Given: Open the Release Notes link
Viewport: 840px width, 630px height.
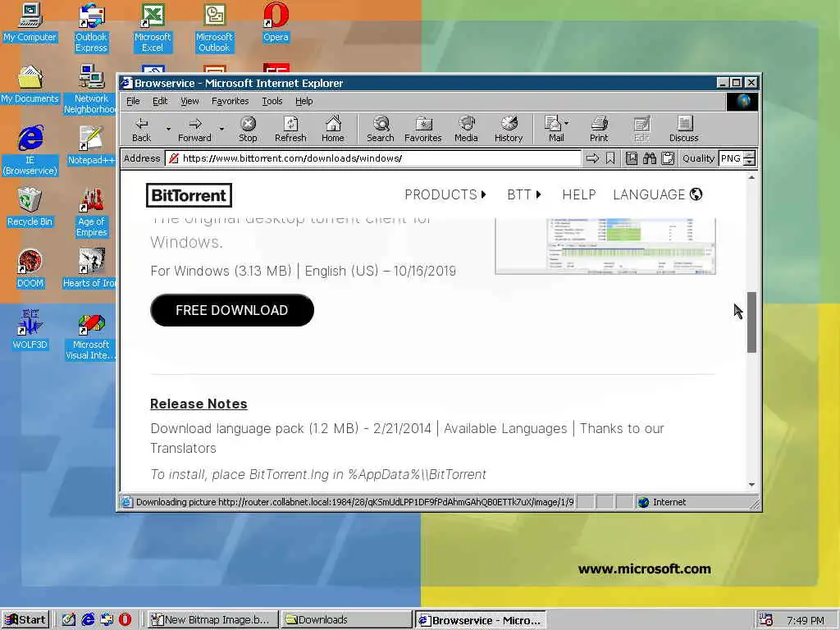Looking at the screenshot, I should point(199,404).
